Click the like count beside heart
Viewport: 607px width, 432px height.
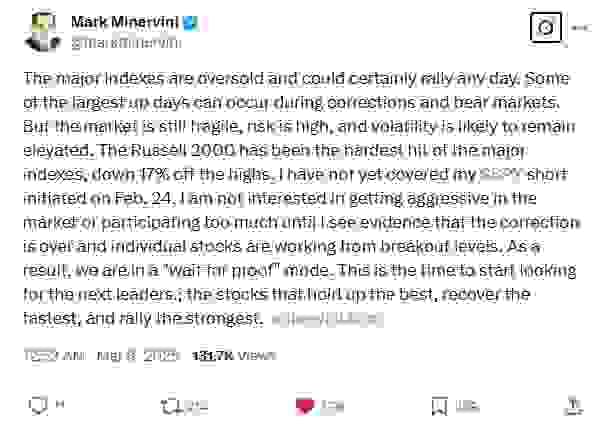click(x=332, y=406)
